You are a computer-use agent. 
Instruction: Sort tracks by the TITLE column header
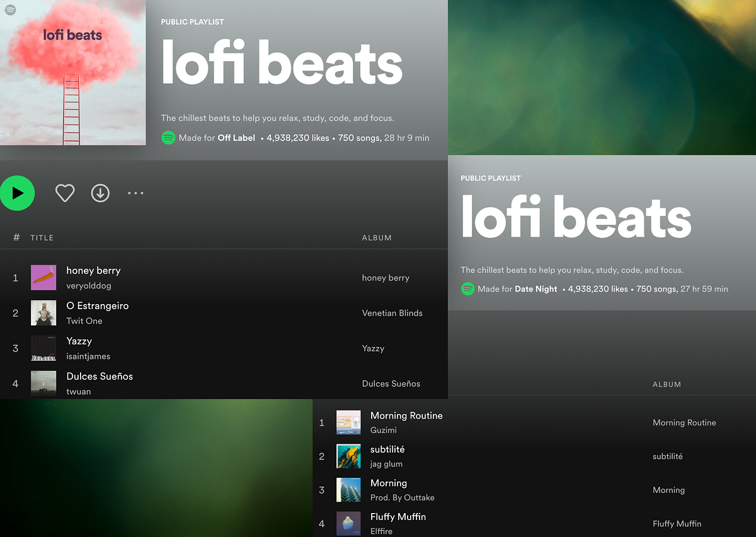(x=42, y=237)
